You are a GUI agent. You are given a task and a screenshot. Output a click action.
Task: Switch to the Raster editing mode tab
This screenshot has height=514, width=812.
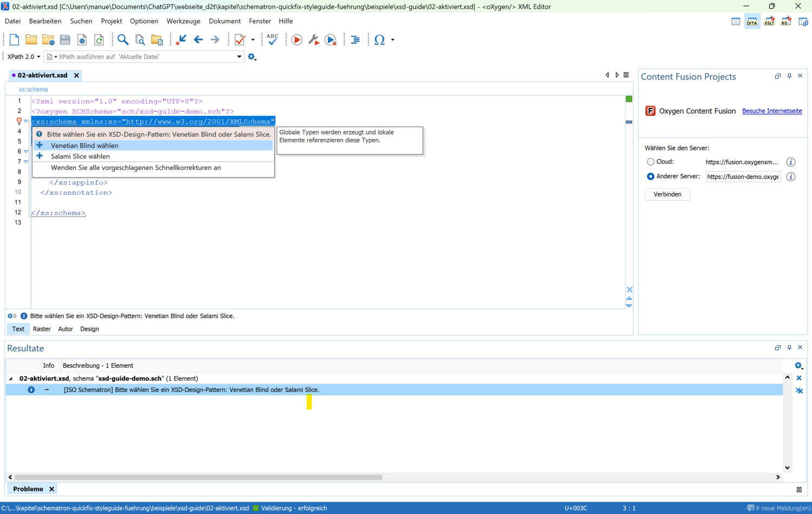(x=42, y=329)
